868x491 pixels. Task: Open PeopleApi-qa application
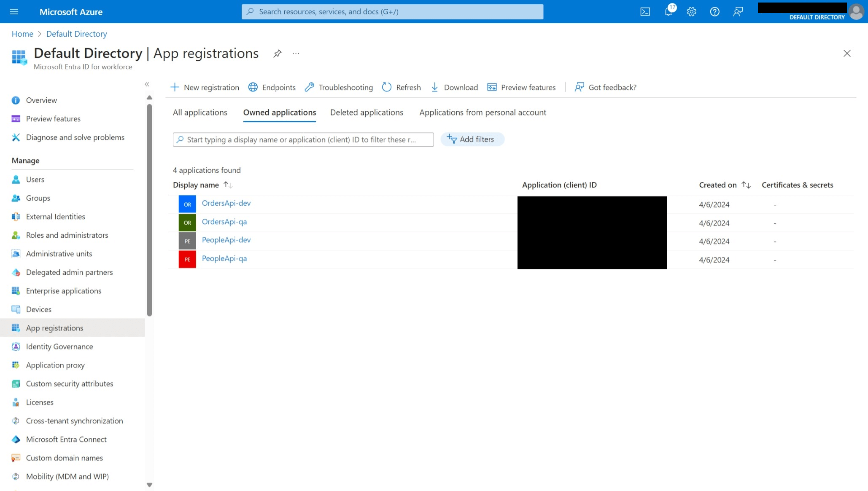(224, 258)
